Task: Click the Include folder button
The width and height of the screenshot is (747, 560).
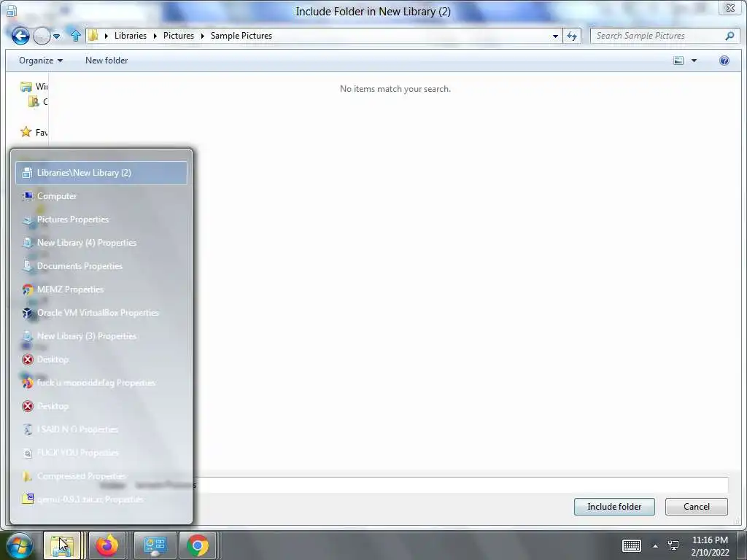Action: point(614,507)
